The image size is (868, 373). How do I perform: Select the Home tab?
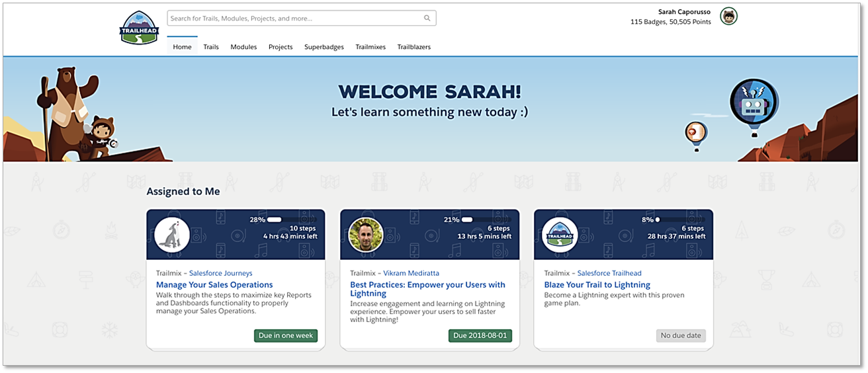[x=182, y=47]
